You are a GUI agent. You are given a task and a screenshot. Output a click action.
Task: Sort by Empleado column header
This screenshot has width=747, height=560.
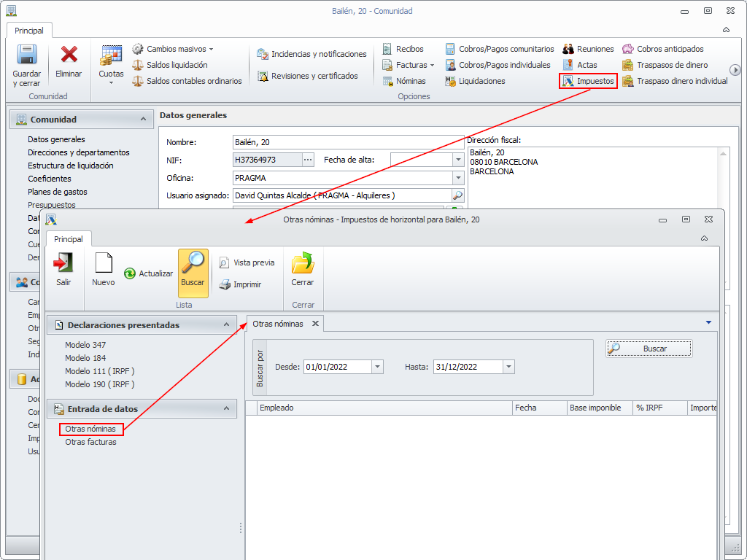pos(385,408)
